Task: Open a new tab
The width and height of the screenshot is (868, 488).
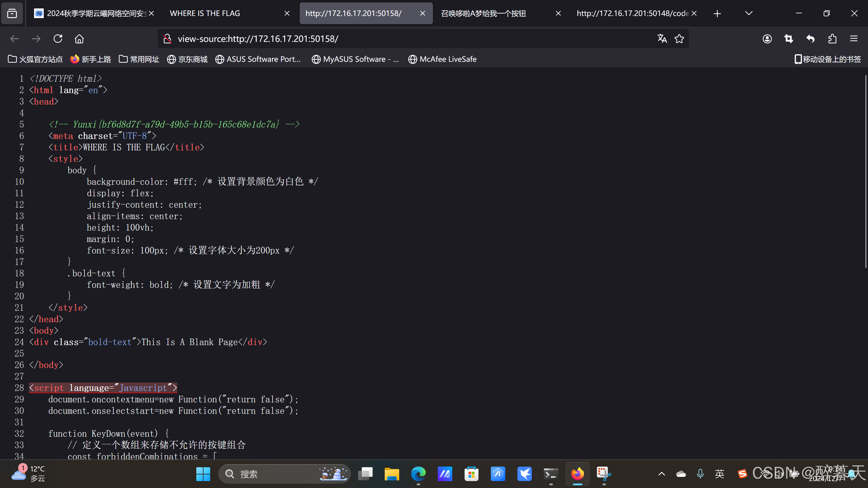Action: tap(717, 14)
